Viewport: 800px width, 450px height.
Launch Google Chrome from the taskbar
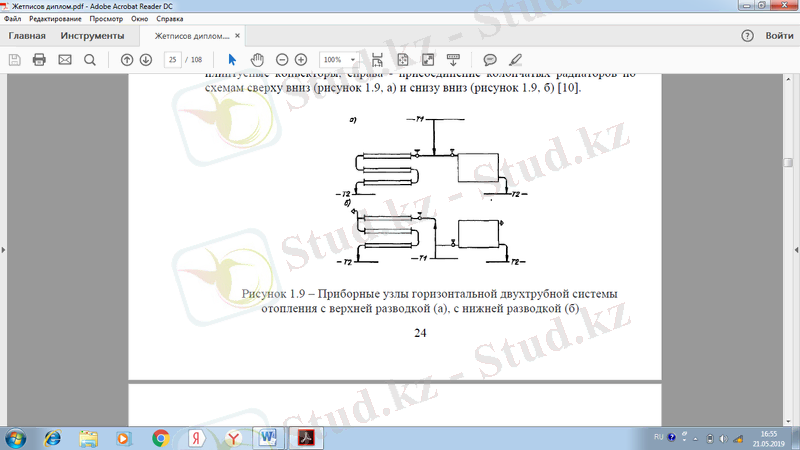(x=161, y=438)
